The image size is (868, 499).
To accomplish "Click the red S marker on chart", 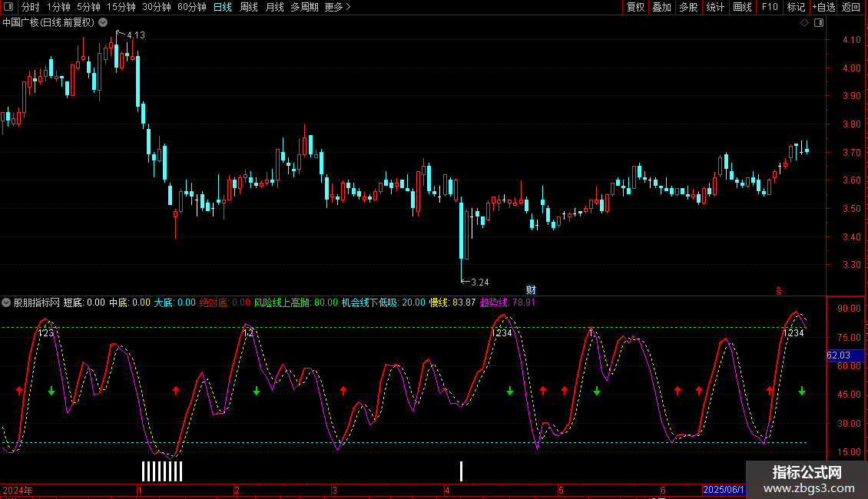I will 779,291.
